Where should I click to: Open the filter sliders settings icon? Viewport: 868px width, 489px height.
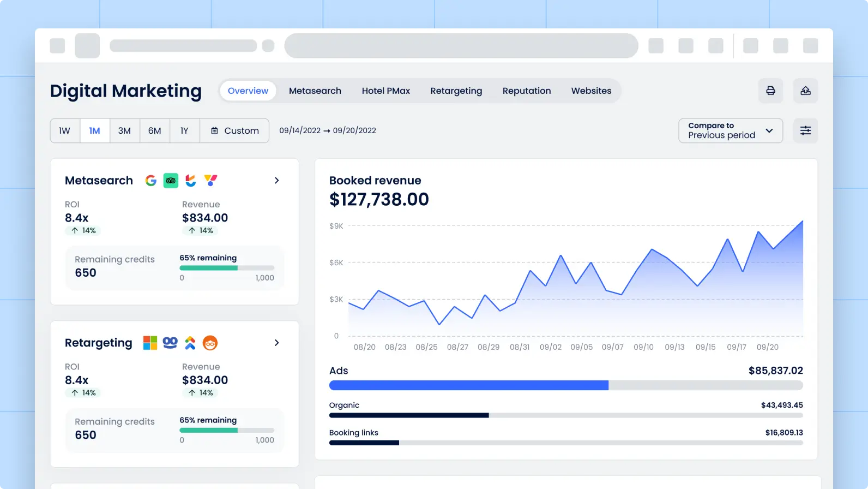(x=805, y=130)
